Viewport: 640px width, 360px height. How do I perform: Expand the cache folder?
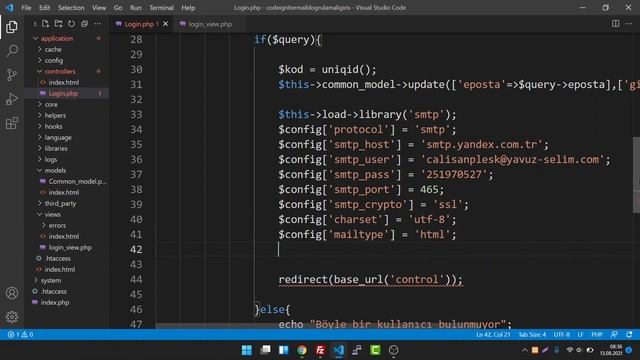click(53, 49)
